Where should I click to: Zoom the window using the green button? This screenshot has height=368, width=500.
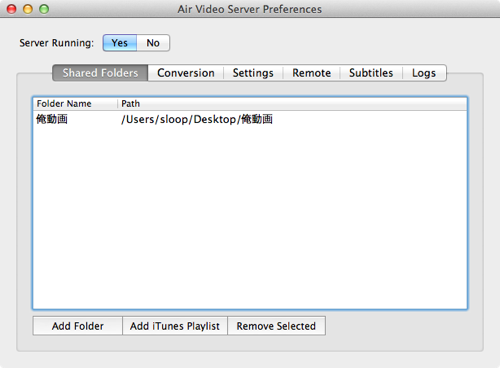tap(44, 9)
